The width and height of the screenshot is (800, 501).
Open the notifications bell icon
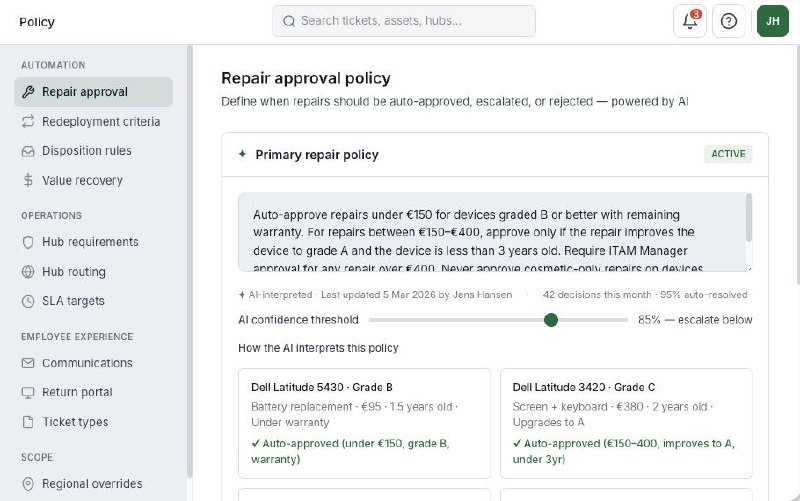pyautogui.click(x=689, y=21)
